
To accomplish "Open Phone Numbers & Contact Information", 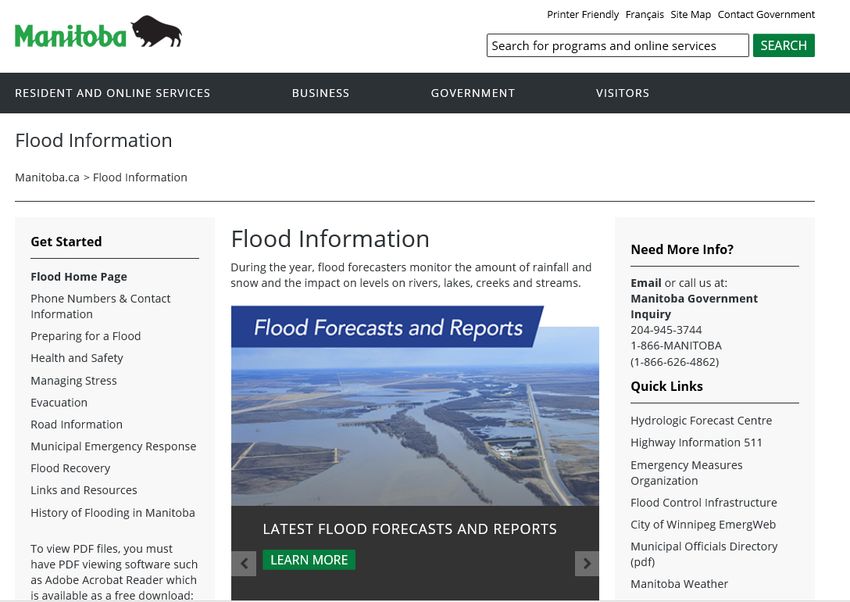I will [100, 306].
